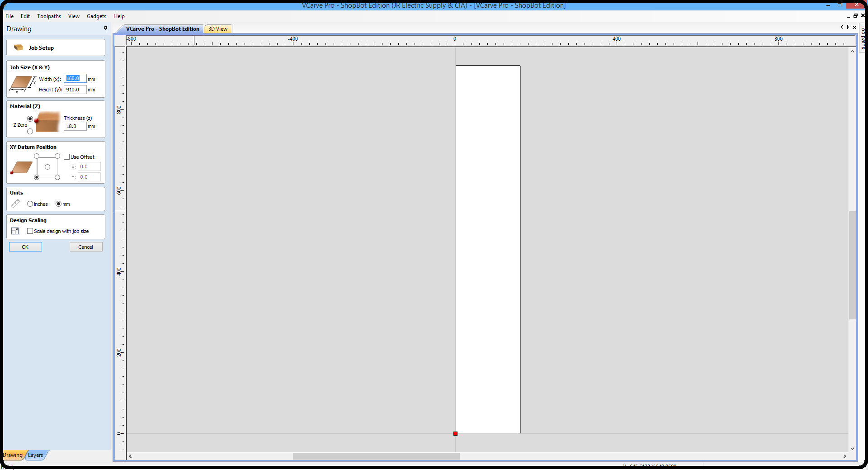868x470 pixels.
Task: Select the VCarve Pro - ShopBot Edition tab
Action: 162,29
